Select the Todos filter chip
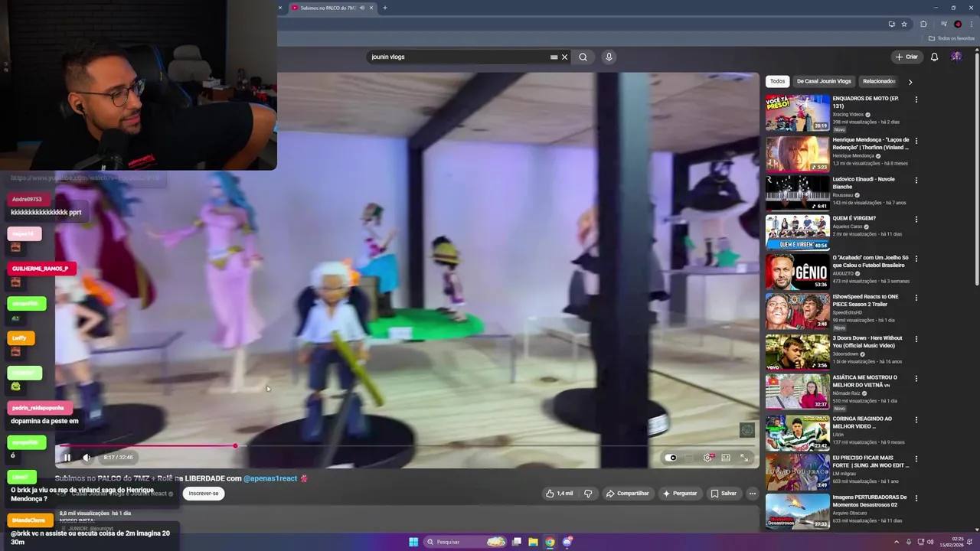This screenshot has height=551, width=980. tap(777, 81)
